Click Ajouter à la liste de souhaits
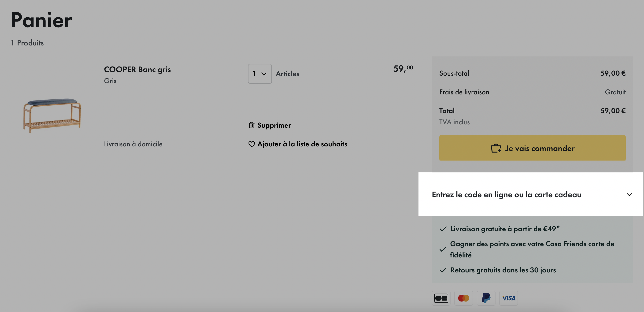The image size is (644, 312). pyautogui.click(x=302, y=144)
